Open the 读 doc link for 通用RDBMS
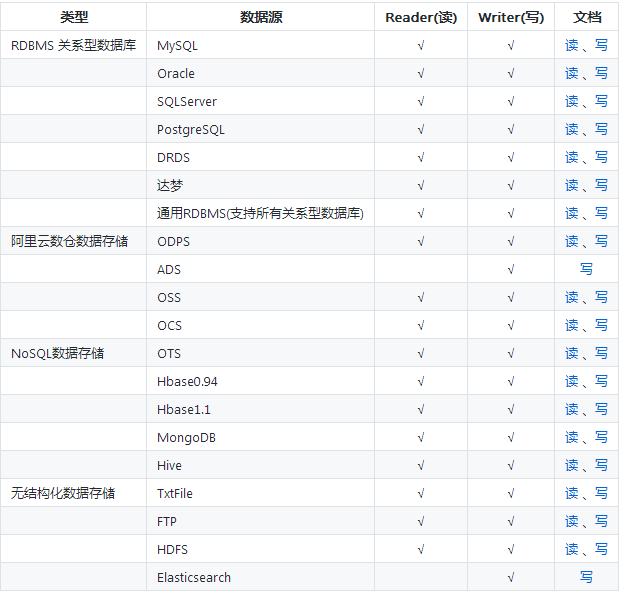Screen dimensions: 620x592 (572, 213)
